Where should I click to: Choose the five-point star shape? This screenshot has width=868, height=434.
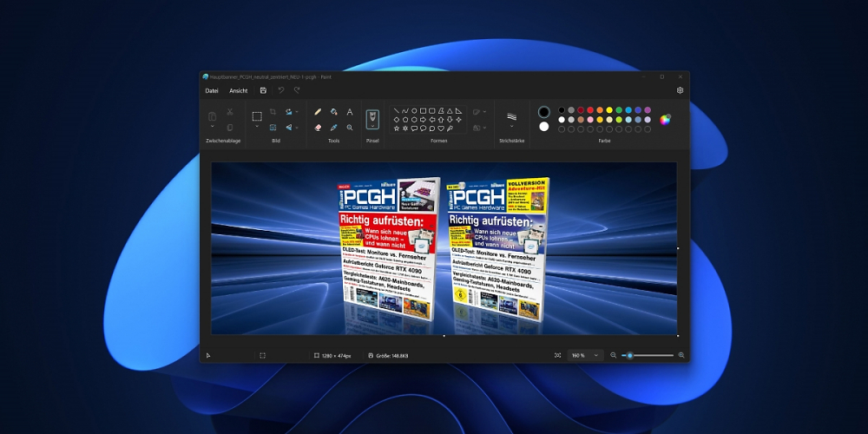(x=397, y=128)
